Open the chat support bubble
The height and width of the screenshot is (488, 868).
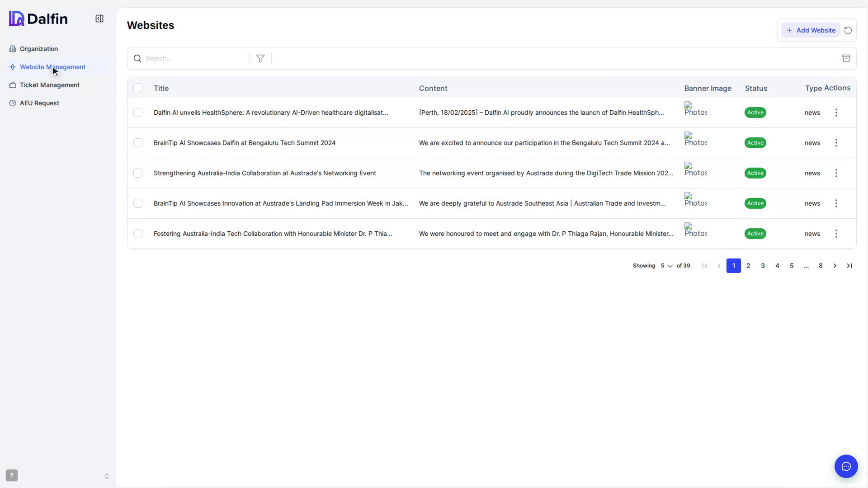point(846,466)
